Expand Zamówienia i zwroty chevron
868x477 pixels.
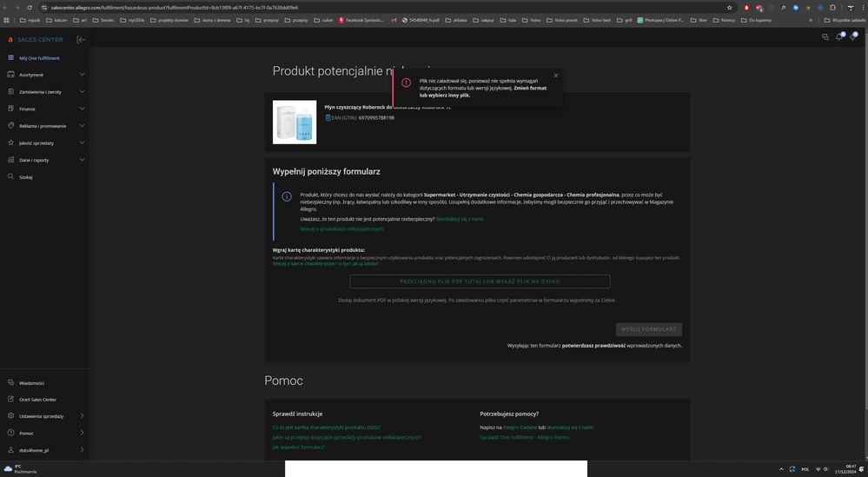tap(82, 91)
